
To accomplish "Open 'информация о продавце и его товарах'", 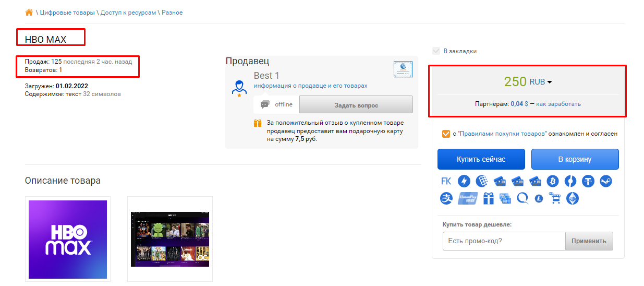I will pos(311,86).
